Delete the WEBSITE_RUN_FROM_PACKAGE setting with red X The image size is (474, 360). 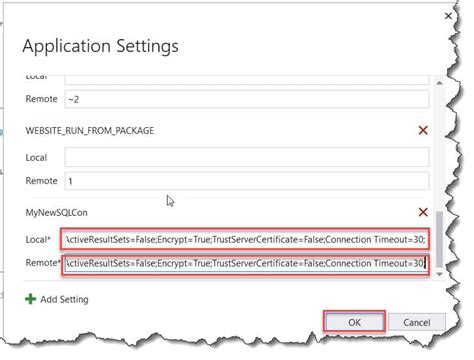pos(423,130)
